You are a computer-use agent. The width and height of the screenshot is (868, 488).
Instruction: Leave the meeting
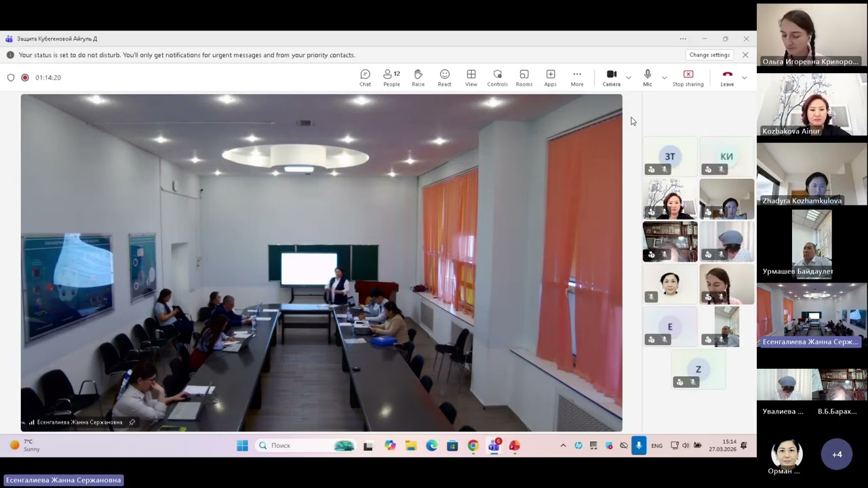727,78
